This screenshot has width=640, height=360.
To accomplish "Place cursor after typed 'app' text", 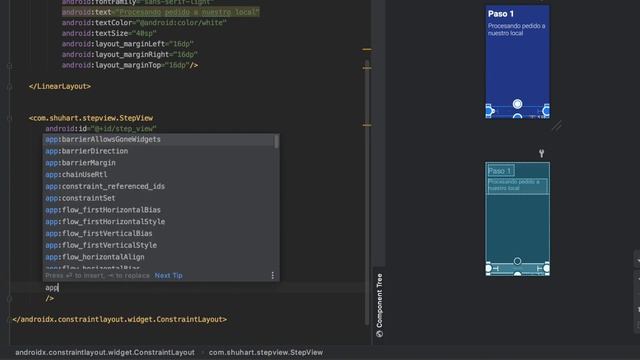I will [x=58, y=288].
